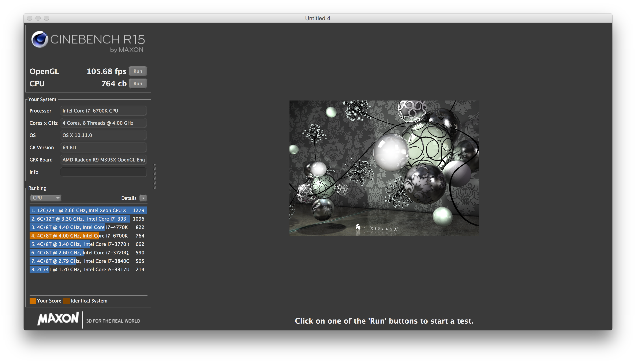The width and height of the screenshot is (636, 364).
Task: Run the OpenGL benchmark test
Action: 138,71
